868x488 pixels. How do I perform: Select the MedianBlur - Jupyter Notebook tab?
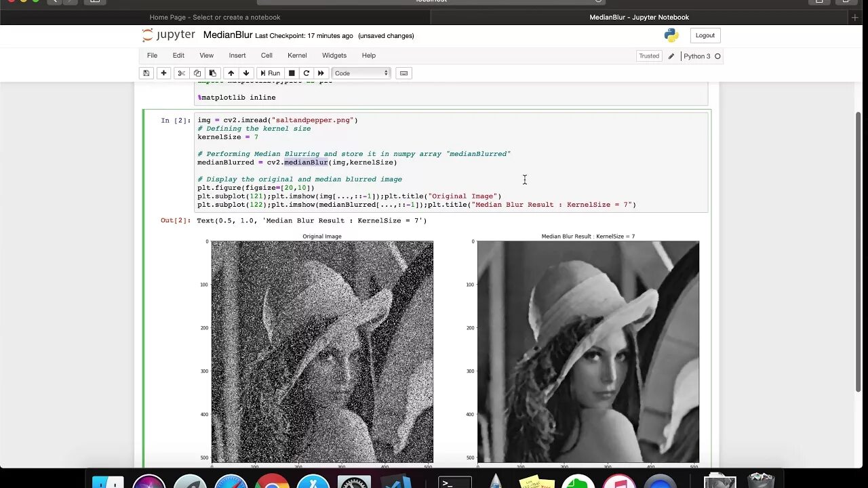639,17
